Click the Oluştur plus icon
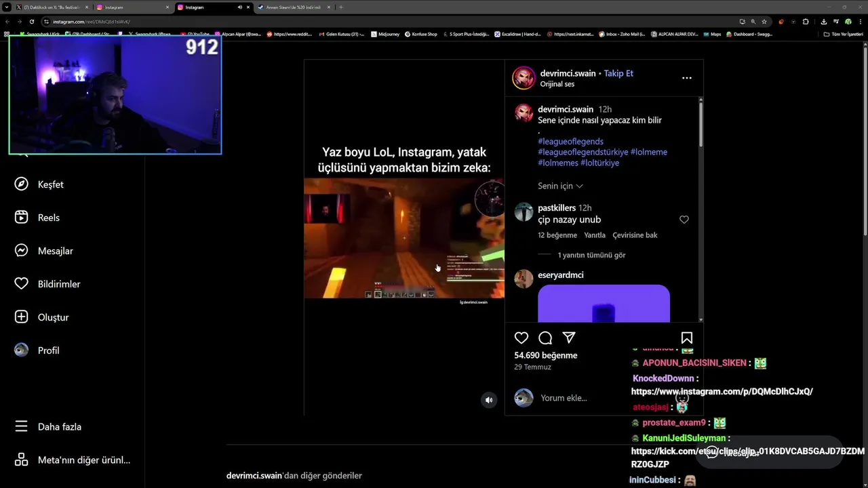Viewport: 868px width, 488px height. coord(22,317)
